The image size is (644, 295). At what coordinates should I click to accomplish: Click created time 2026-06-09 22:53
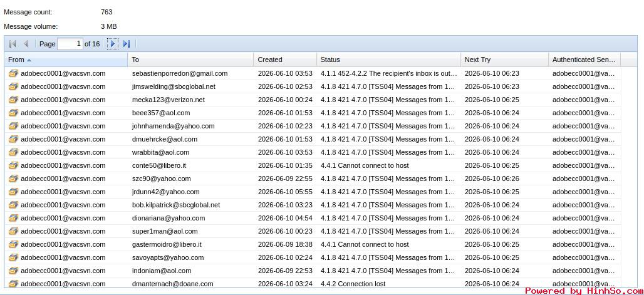point(285,271)
